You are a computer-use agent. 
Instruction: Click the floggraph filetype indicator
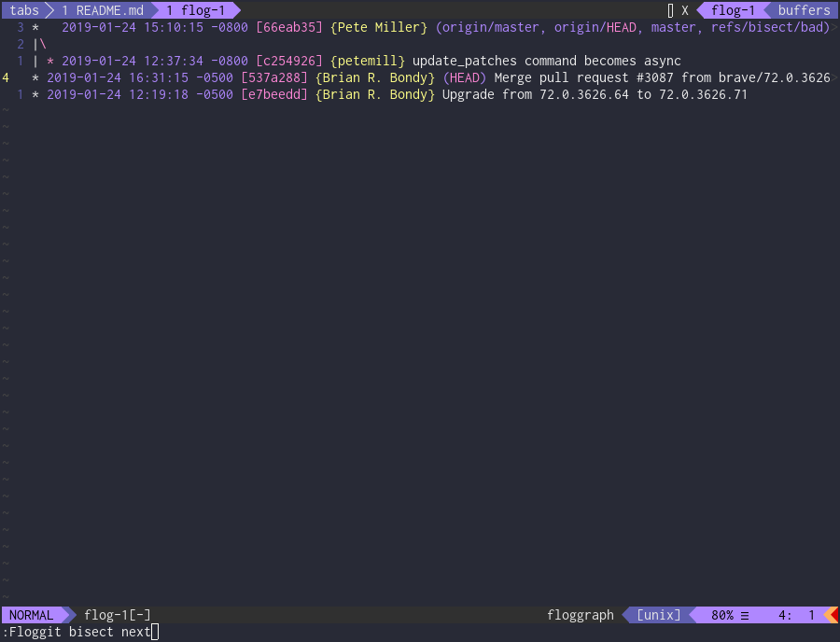[x=580, y=614]
